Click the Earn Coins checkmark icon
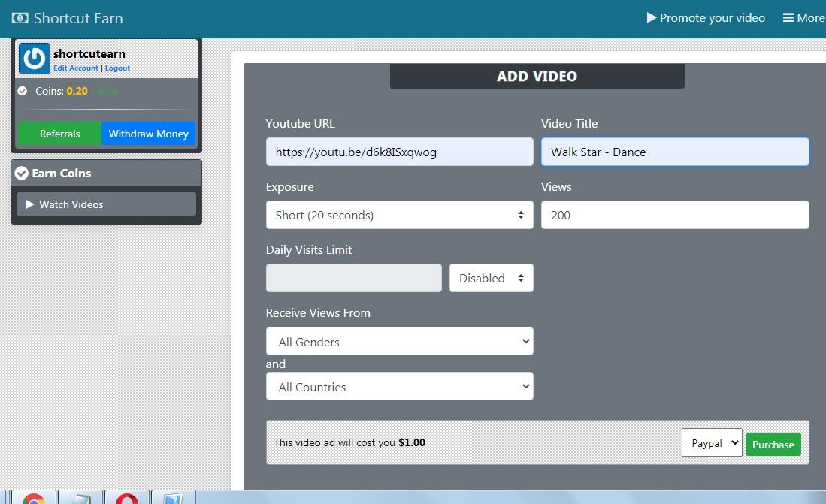826x504 pixels. click(22, 174)
